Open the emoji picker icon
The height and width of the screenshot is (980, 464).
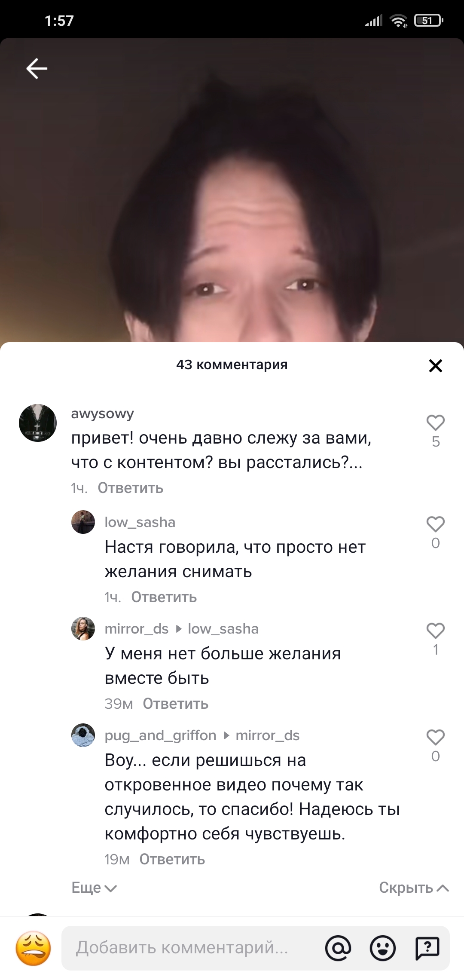point(382,948)
